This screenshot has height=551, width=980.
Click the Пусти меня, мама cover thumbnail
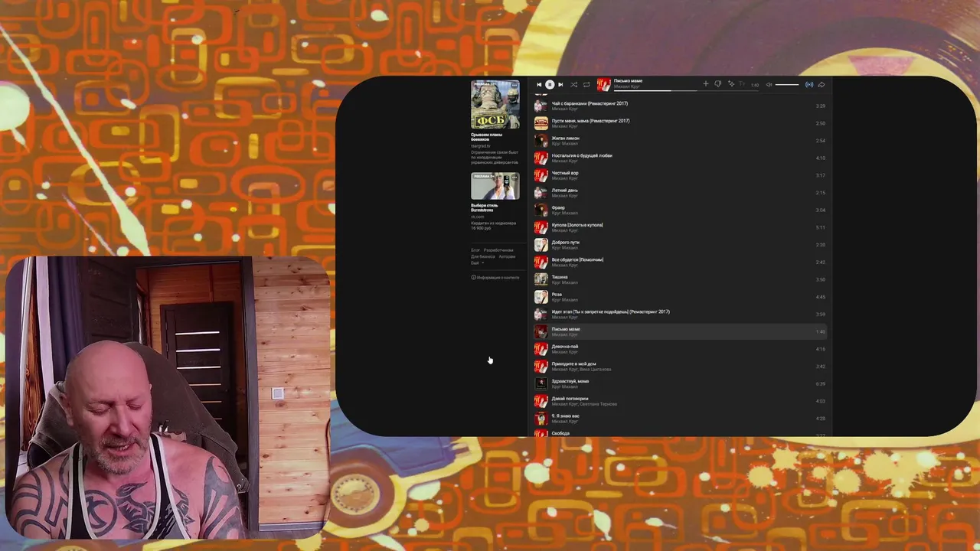(x=541, y=123)
